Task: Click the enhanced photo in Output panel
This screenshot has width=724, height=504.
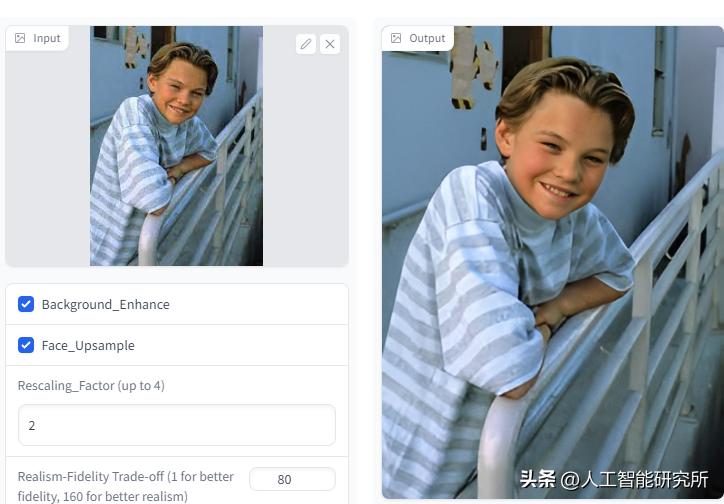Action: point(553,262)
